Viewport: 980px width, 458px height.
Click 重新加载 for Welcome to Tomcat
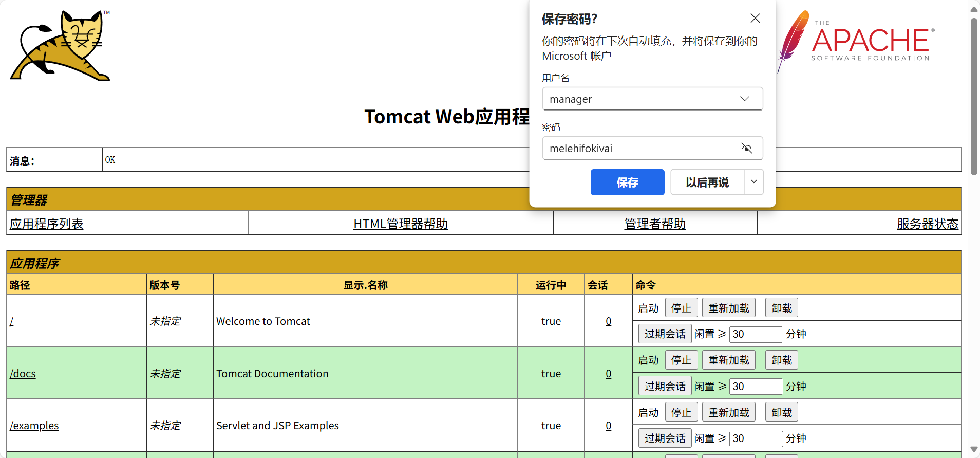729,308
